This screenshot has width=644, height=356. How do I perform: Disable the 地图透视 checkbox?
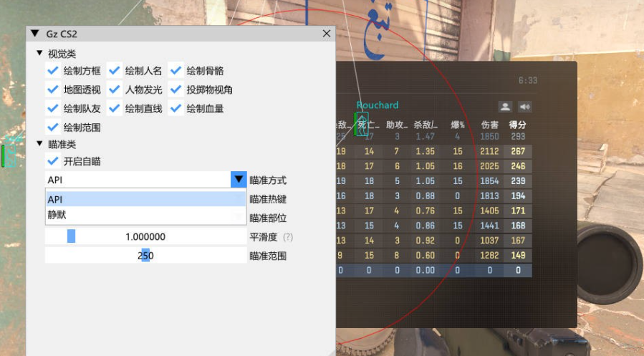pos(52,90)
